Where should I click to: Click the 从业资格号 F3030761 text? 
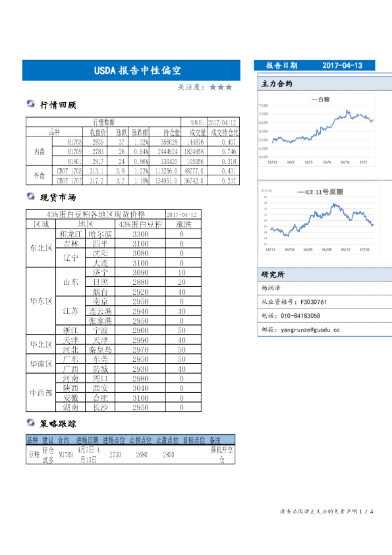click(x=294, y=302)
